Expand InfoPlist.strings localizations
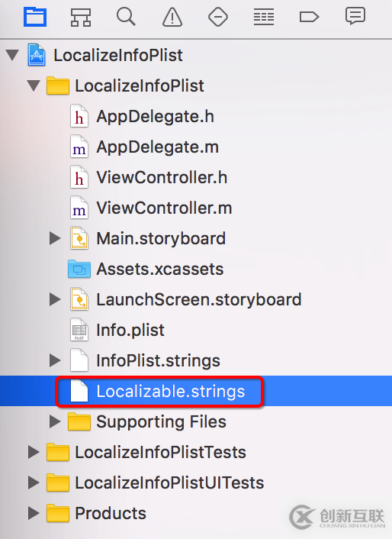392x539 pixels. pyautogui.click(x=55, y=360)
